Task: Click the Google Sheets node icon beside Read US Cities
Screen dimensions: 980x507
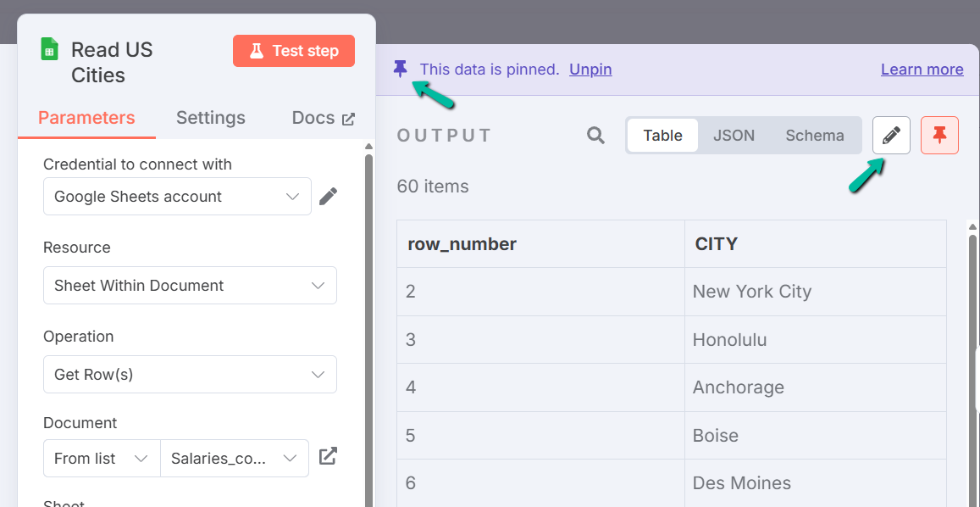Action: pos(47,50)
